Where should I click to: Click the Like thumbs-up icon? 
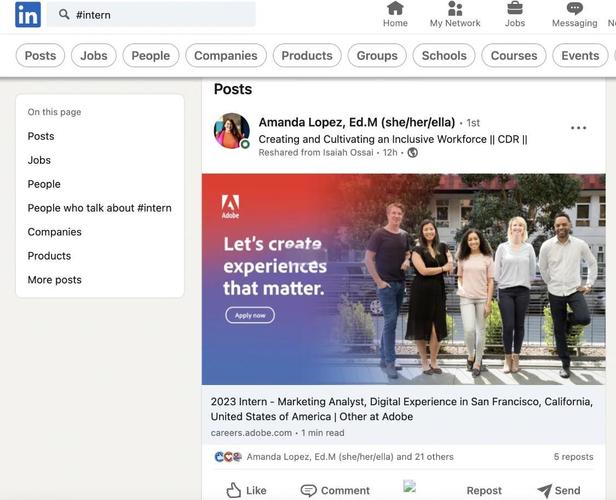click(233, 490)
